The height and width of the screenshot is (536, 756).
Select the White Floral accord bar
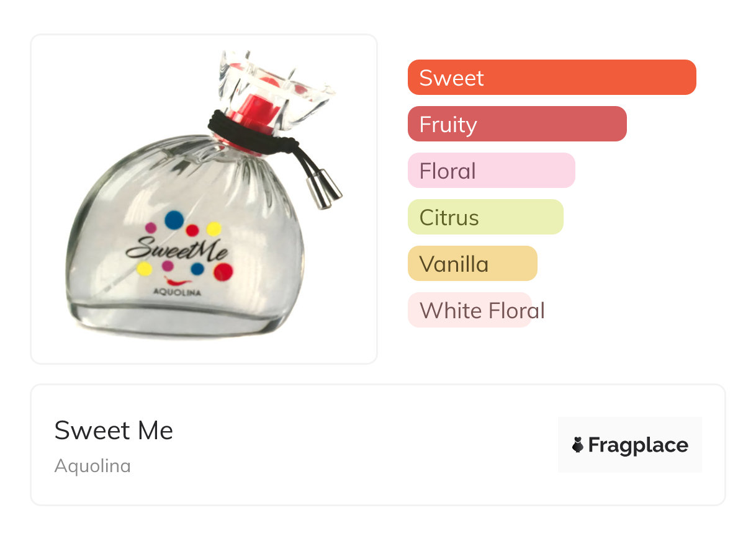pos(470,310)
